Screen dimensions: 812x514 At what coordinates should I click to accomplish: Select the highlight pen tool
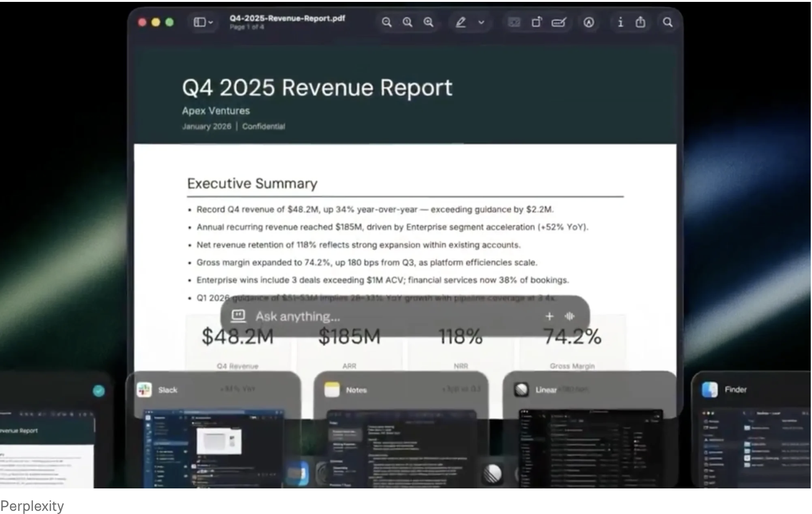[461, 22]
